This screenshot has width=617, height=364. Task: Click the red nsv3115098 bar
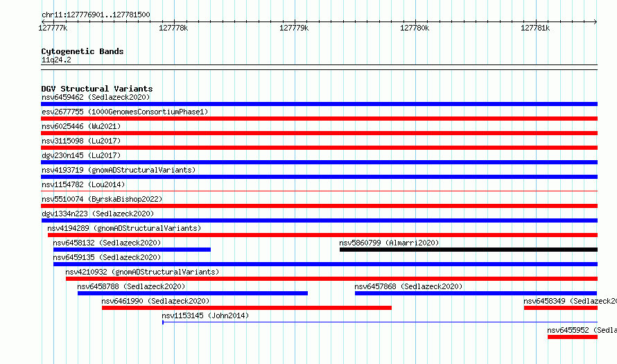tap(319, 148)
